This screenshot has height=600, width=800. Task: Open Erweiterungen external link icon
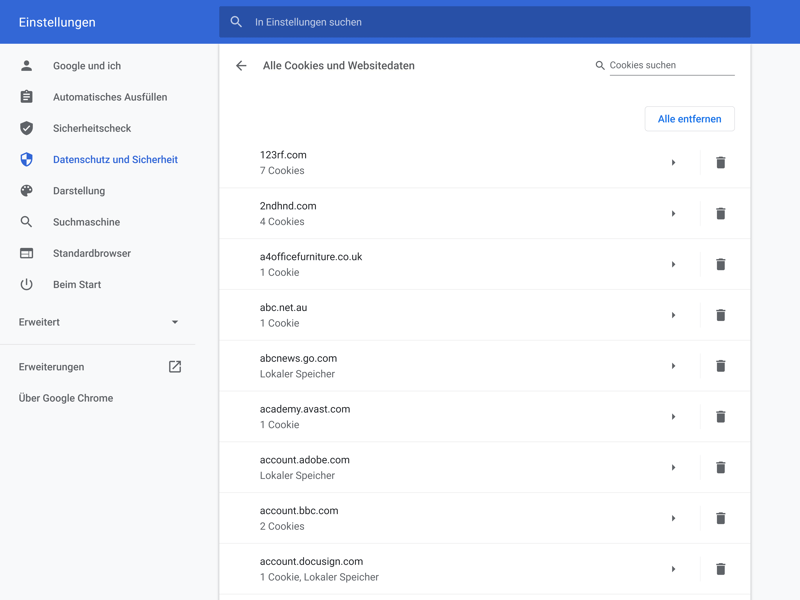(175, 367)
